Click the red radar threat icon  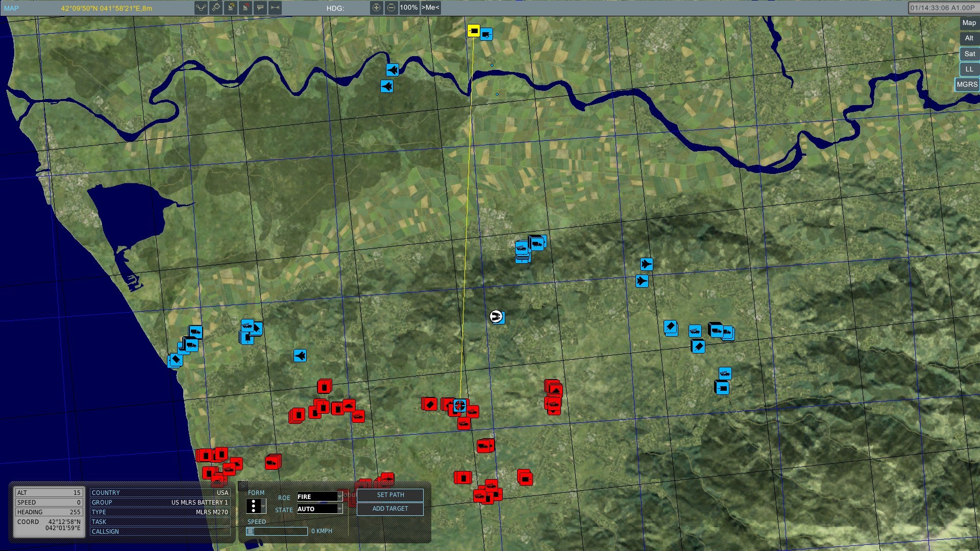click(x=246, y=8)
